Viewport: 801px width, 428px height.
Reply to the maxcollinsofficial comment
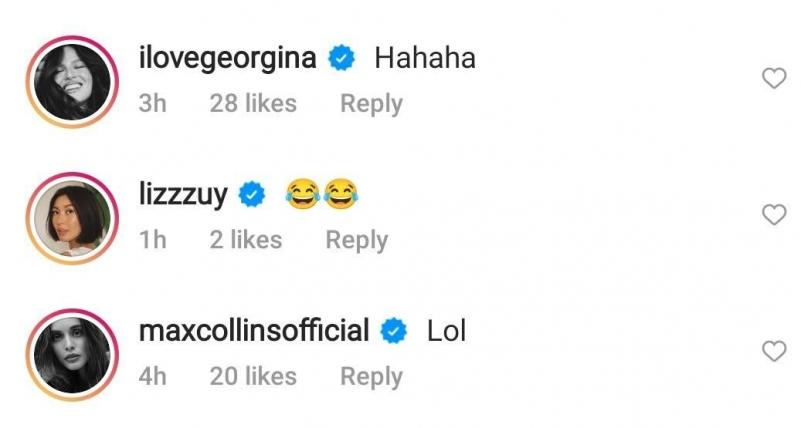(x=371, y=376)
